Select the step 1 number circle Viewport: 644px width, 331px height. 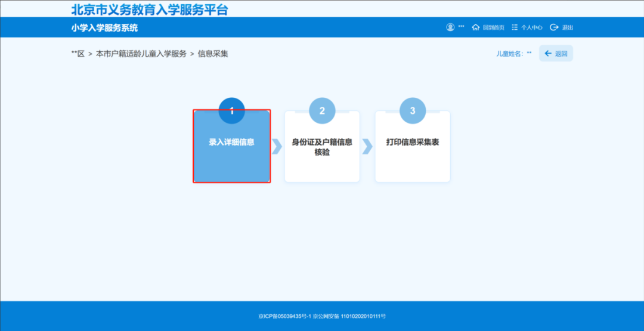click(x=231, y=110)
